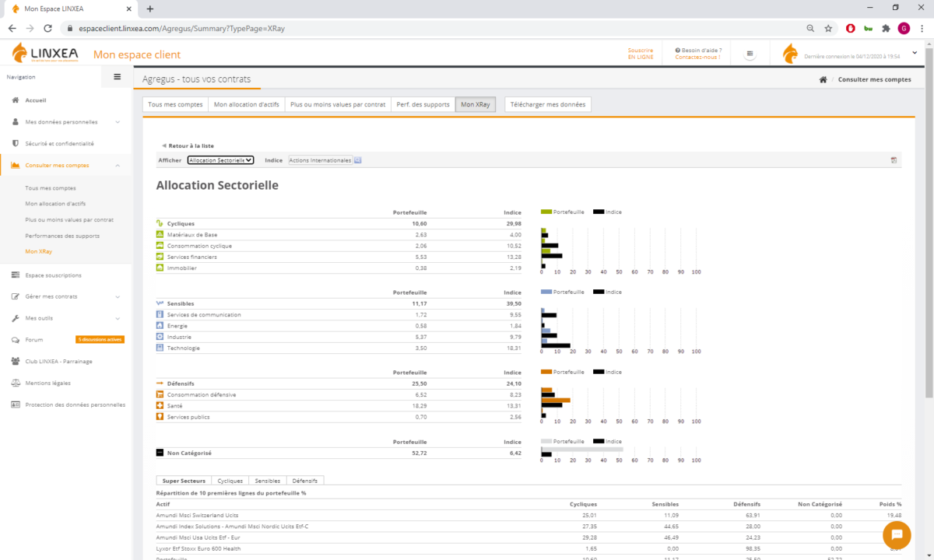Click the browser zoom magnifier icon
Viewport: 934px width, 560px height.
(x=810, y=28)
